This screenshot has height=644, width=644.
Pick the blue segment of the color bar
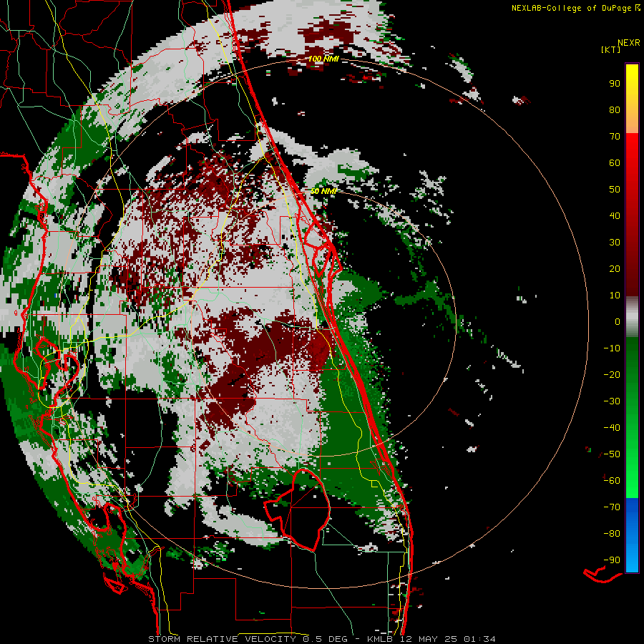[632, 535]
